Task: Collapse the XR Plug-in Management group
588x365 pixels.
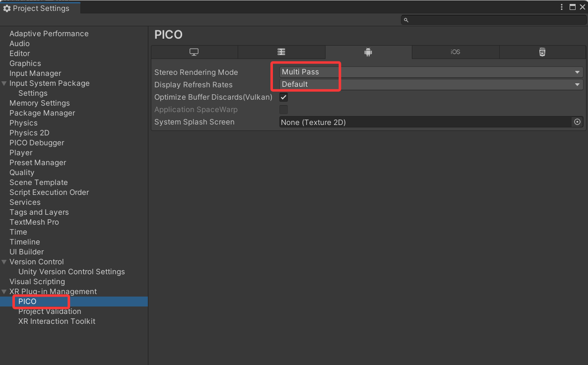Action: pos(4,292)
